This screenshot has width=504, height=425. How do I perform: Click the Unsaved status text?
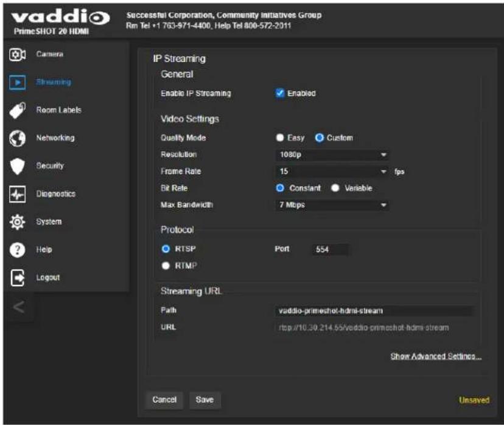pyautogui.click(x=474, y=400)
